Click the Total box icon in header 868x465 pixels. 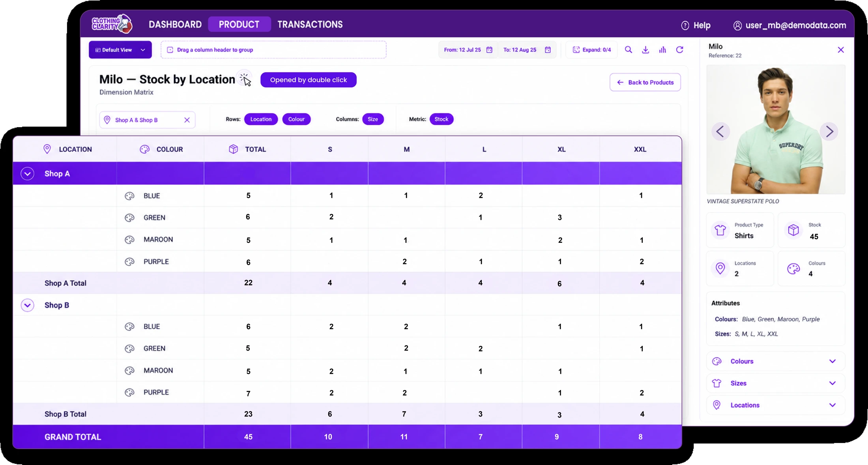coord(233,149)
